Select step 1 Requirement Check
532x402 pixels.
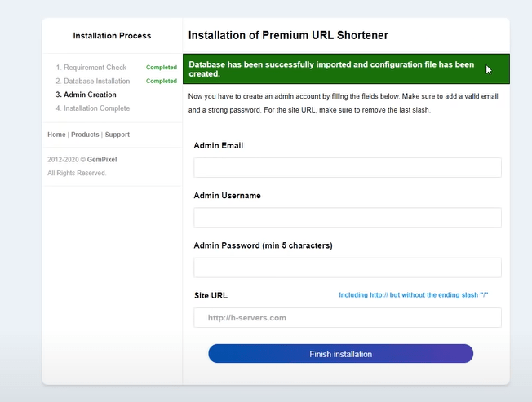pos(91,68)
